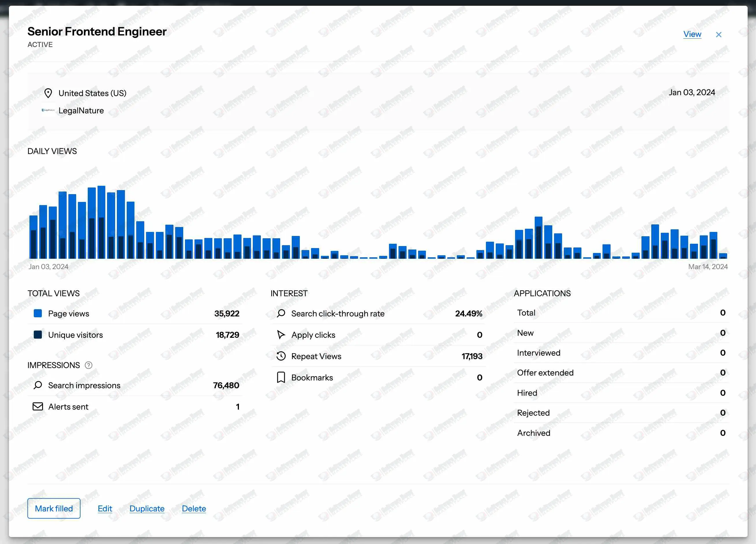The height and width of the screenshot is (544, 756).
Task: Click the Repeat Views history clock icon
Action: coord(281,356)
